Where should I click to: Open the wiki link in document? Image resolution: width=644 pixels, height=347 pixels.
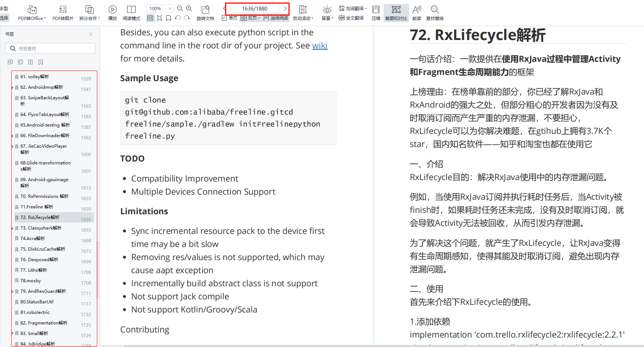(x=320, y=45)
